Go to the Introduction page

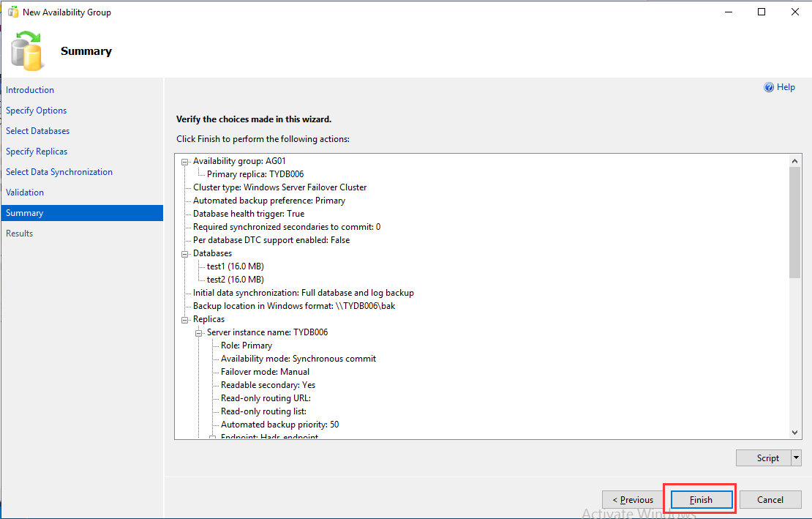pos(30,89)
